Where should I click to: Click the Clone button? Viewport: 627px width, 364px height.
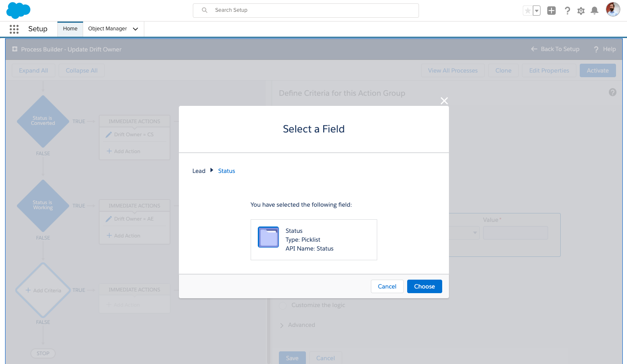[x=503, y=70]
